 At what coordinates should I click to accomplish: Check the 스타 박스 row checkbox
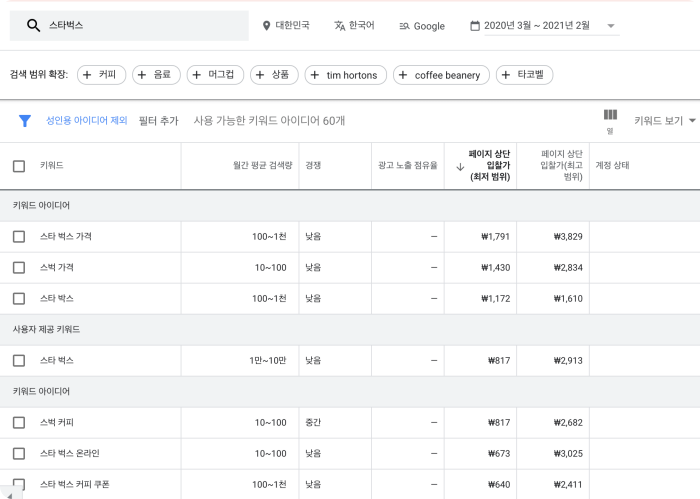[x=19, y=299]
